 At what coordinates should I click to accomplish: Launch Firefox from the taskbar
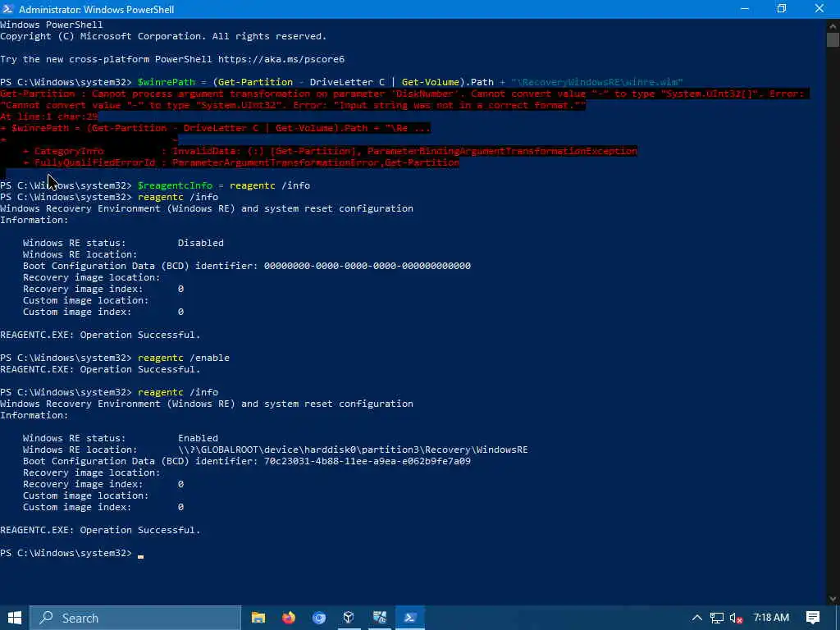point(289,618)
